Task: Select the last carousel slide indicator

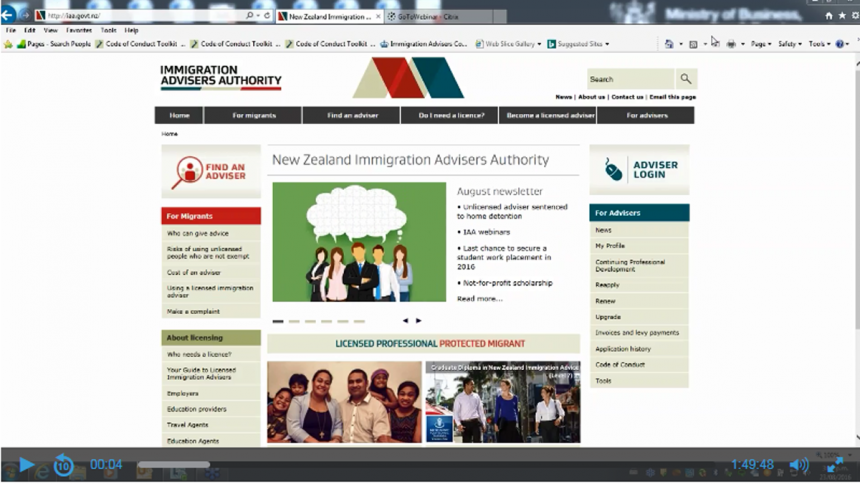Action: click(359, 322)
